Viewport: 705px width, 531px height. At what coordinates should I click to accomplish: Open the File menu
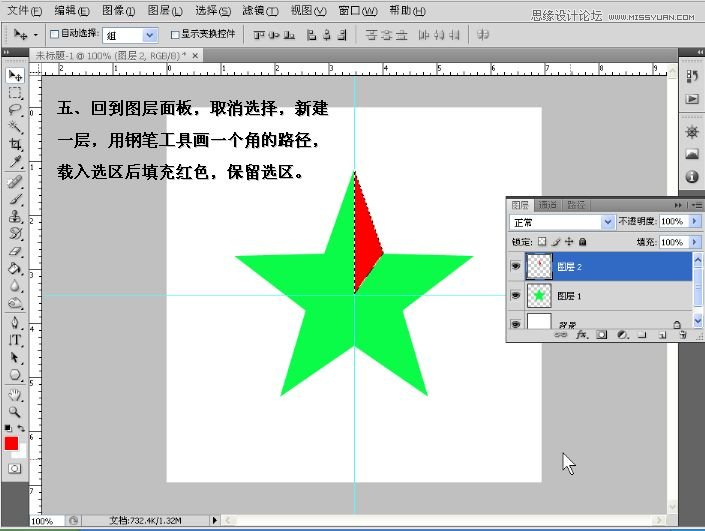25,10
